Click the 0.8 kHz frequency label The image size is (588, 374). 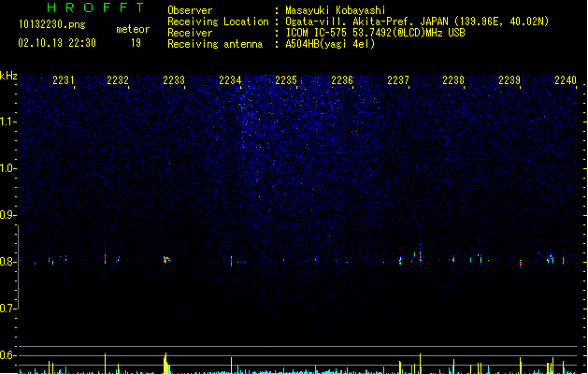7,262
